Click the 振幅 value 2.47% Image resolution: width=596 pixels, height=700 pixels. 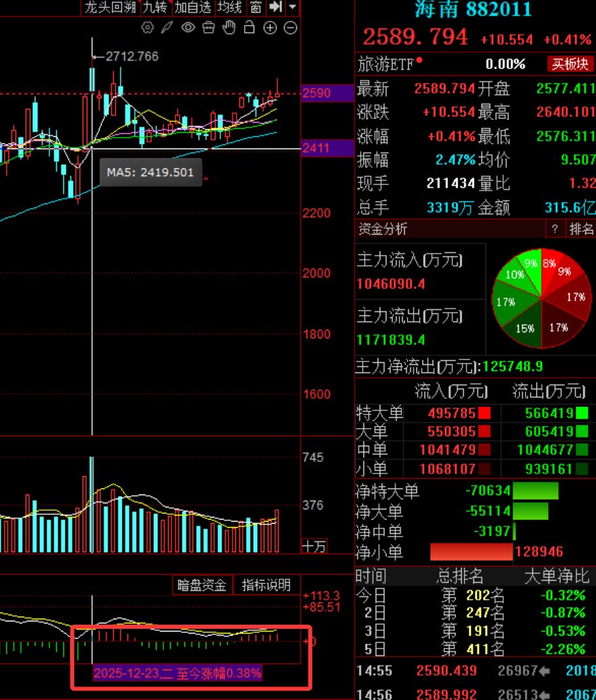pos(456,160)
